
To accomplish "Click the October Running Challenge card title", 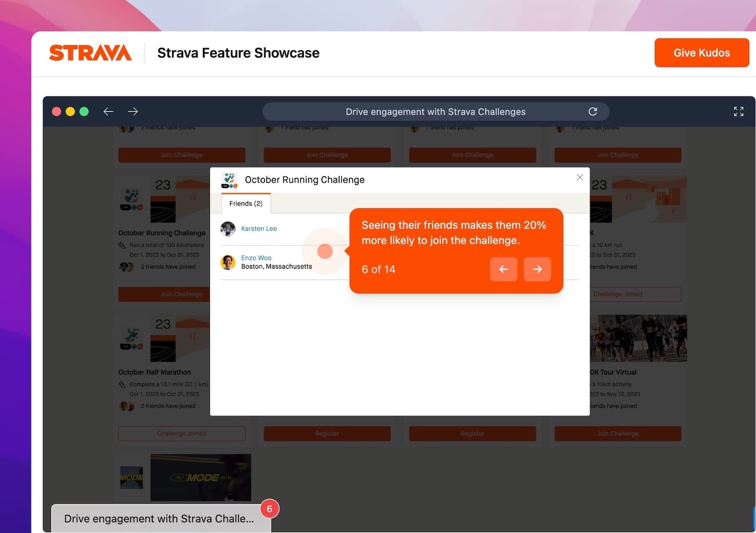I will pos(162,233).
